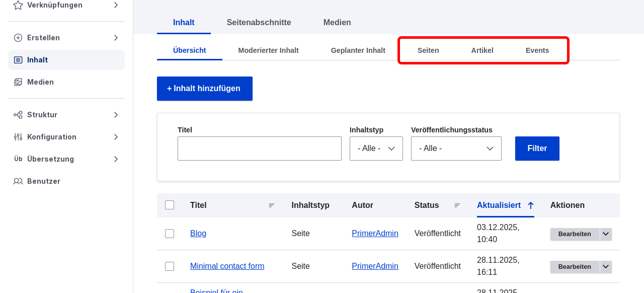Image resolution: width=644 pixels, height=293 pixels.
Task: Open Verknüpfungen in the sidebar menu
Action: [66, 5]
